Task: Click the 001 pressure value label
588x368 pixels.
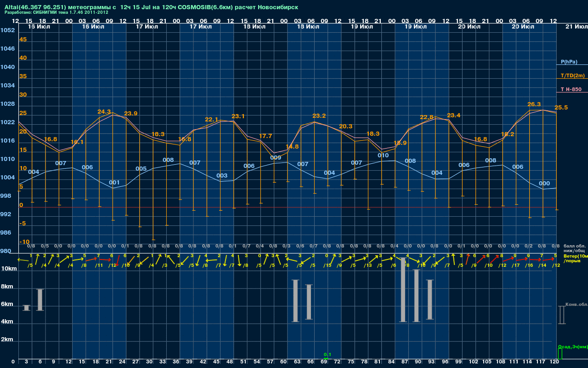Action: point(114,183)
